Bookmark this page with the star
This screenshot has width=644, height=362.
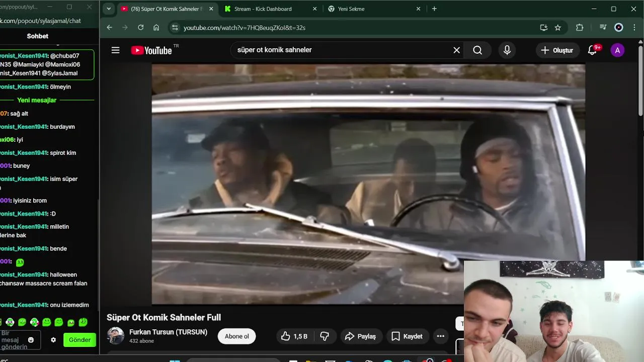point(557,28)
